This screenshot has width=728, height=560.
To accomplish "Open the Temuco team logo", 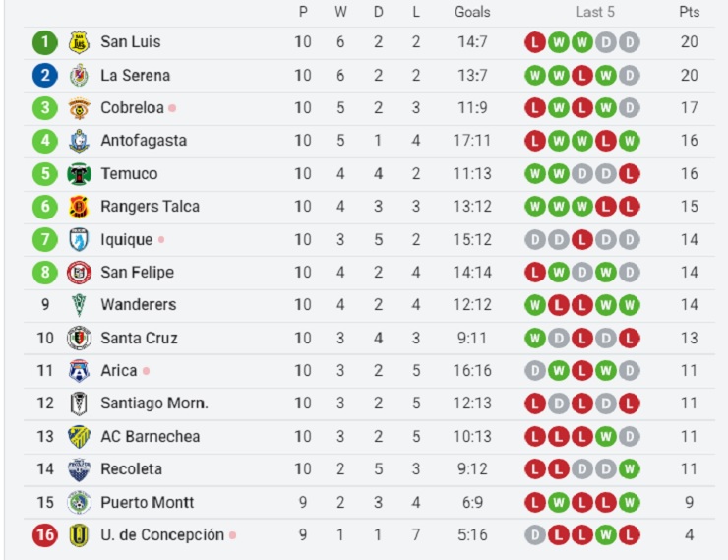I will click(x=79, y=173).
